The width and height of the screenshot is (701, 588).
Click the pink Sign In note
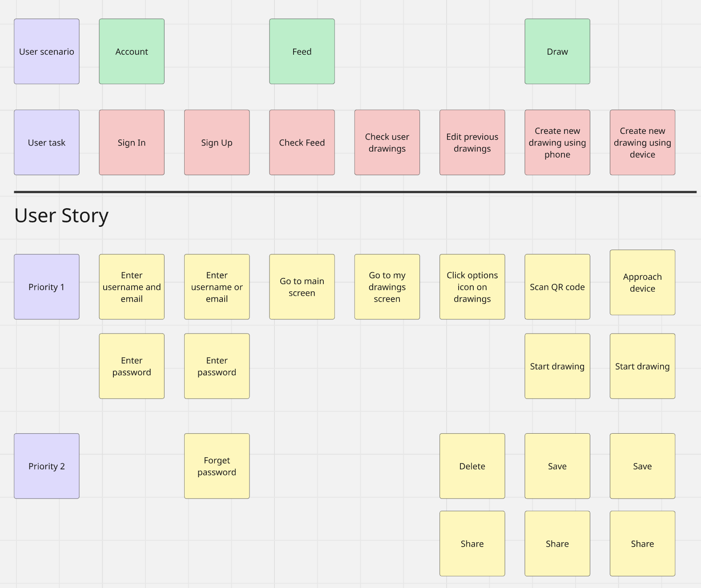tap(132, 142)
